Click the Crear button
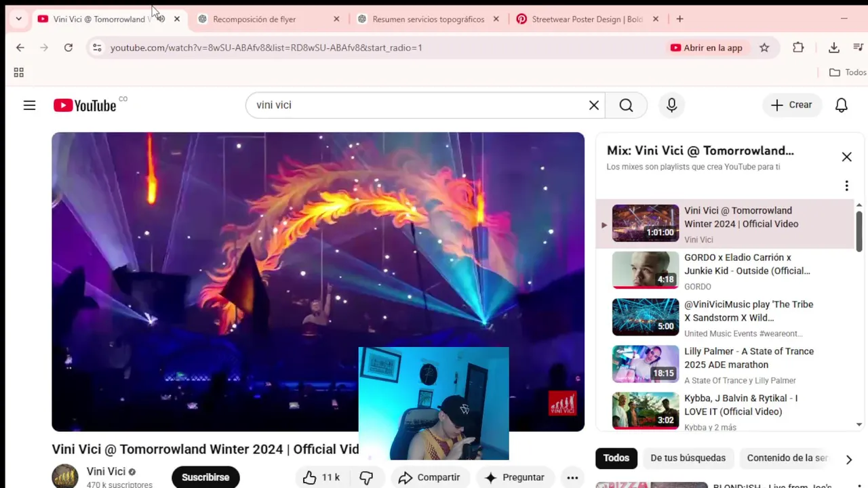The height and width of the screenshot is (488, 868). pos(791,105)
